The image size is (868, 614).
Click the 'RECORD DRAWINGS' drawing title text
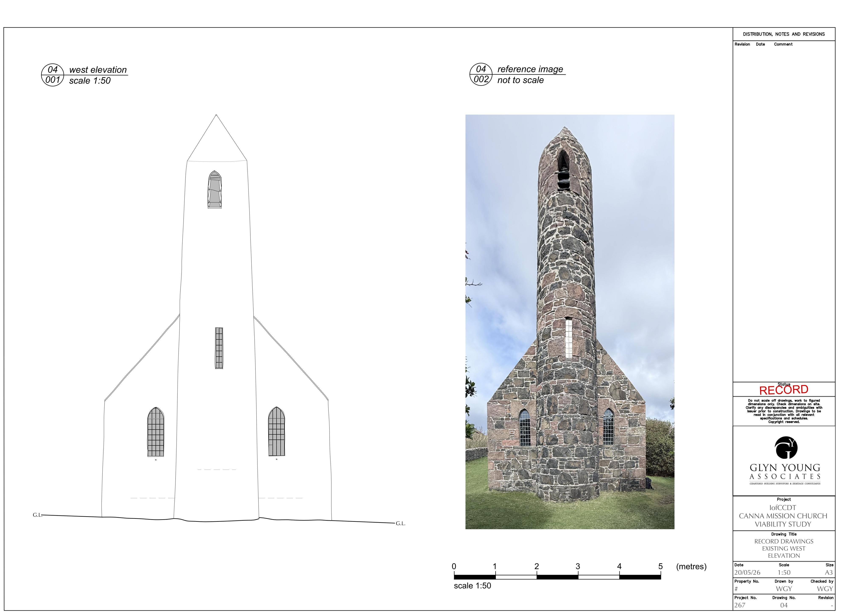tap(784, 541)
